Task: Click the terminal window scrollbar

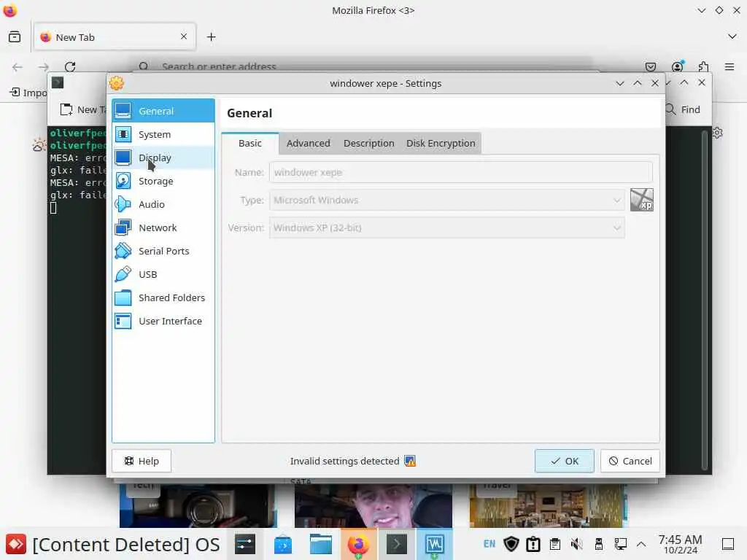Action: 704,300
